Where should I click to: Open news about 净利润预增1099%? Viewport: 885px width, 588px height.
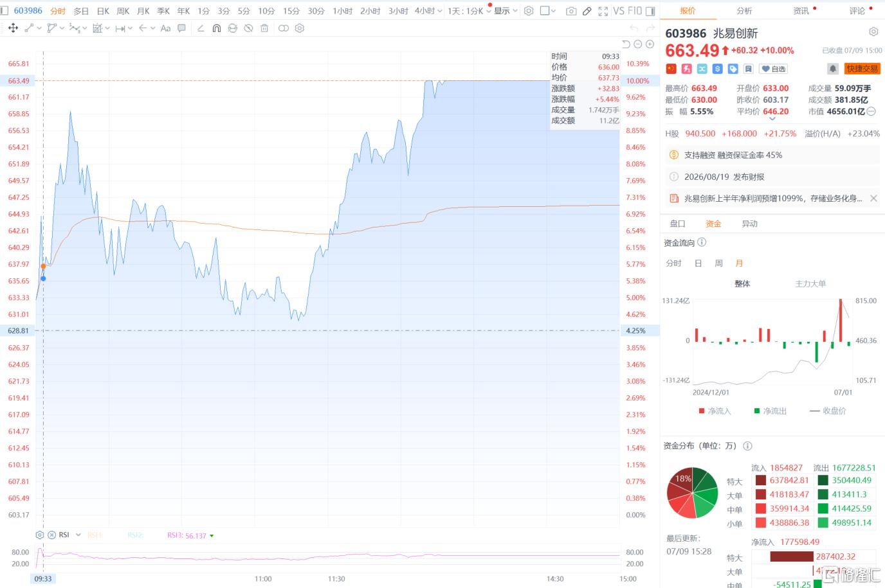click(772, 199)
